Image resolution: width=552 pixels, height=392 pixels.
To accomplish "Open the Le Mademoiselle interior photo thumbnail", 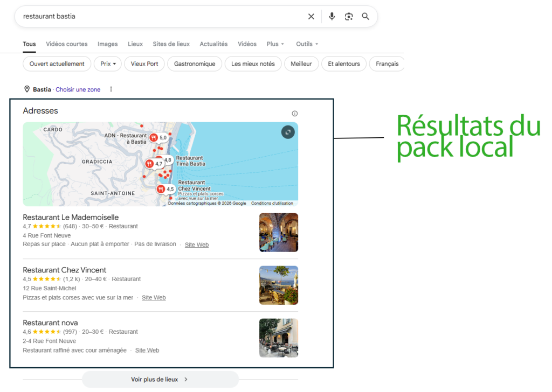I will pos(279,233).
